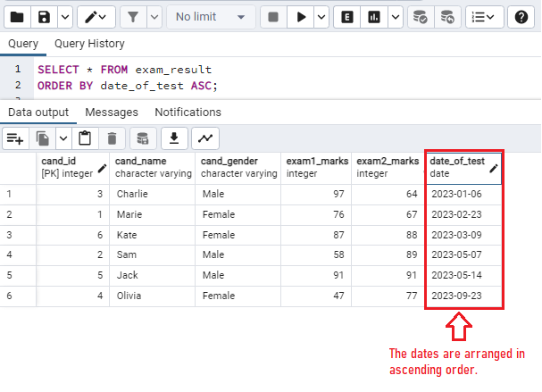Click the date cell 2023-01-06
This screenshot has height=392, width=542.
(463, 194)
